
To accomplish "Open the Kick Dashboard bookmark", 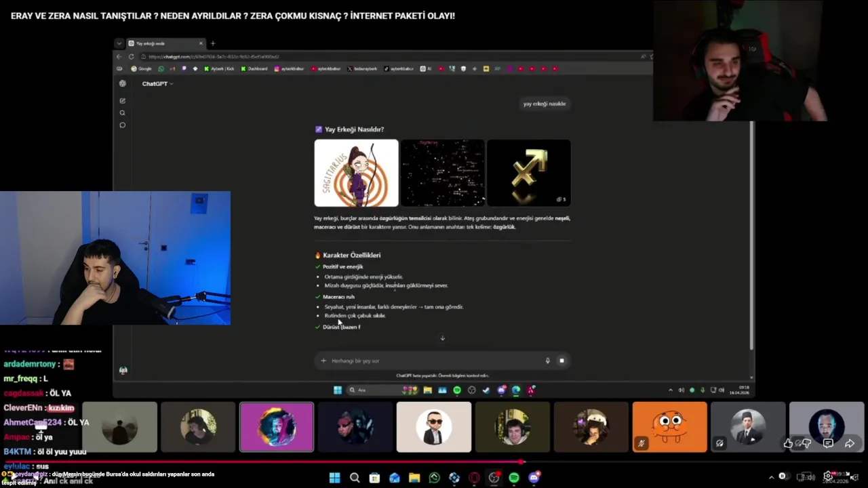I will (x=254, y=68).
